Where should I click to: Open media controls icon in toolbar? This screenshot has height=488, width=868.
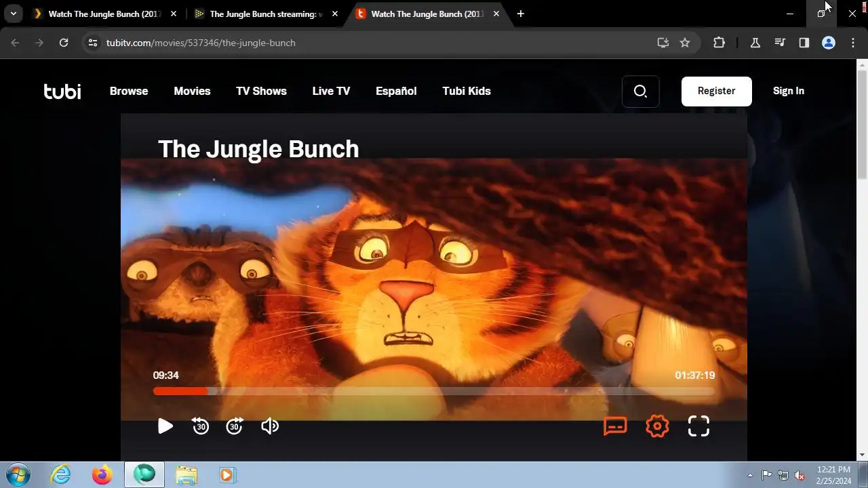(780, 43)
